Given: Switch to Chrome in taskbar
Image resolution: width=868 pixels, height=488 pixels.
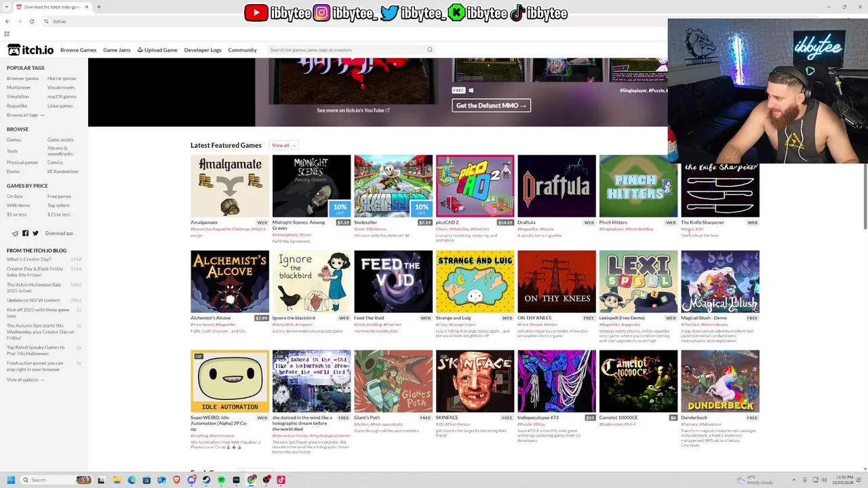Looking at the screenshot, I should (x=252, y=480).
